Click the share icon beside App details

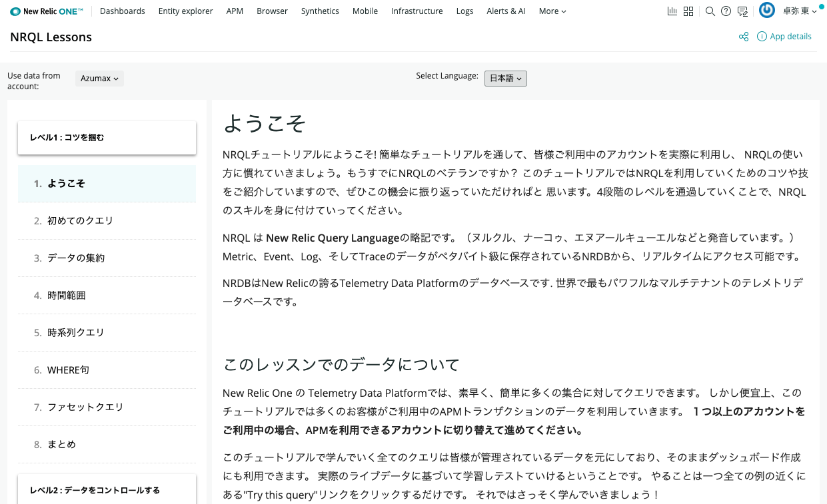pyautogui.click(x=744, y=37)
